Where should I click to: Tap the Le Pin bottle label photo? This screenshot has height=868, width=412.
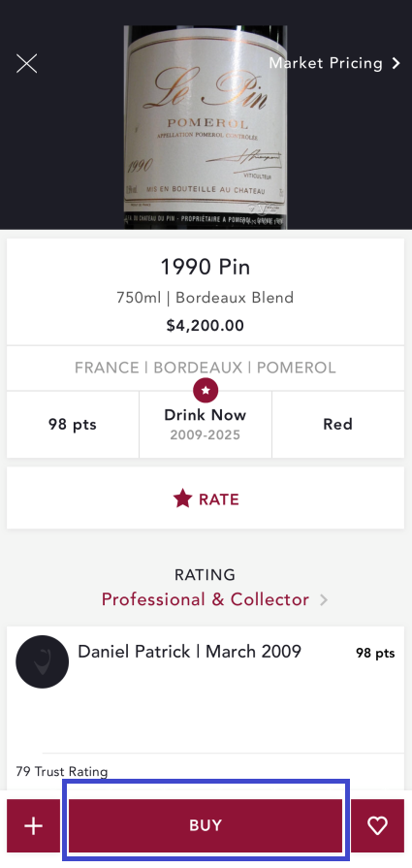206,127
